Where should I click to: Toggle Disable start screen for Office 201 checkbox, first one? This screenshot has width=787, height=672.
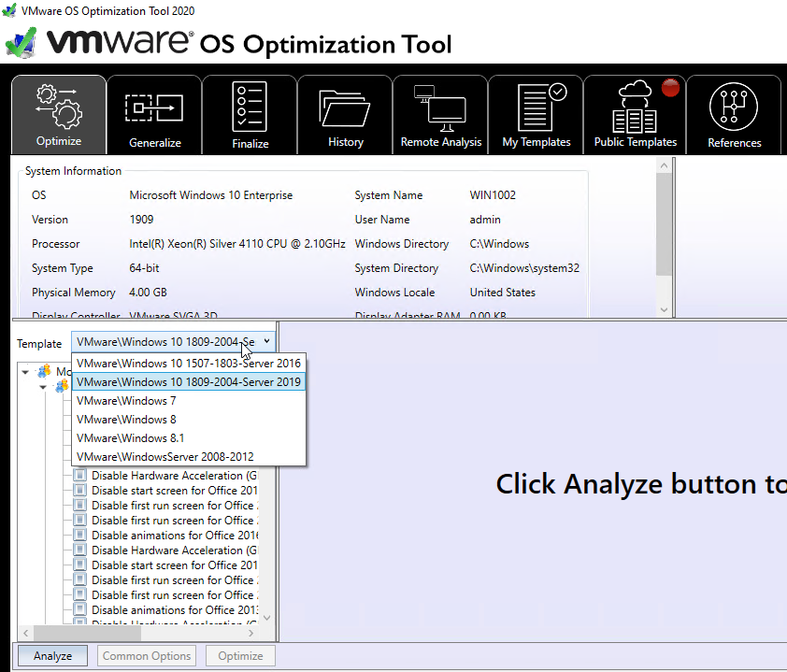(79, 490)
